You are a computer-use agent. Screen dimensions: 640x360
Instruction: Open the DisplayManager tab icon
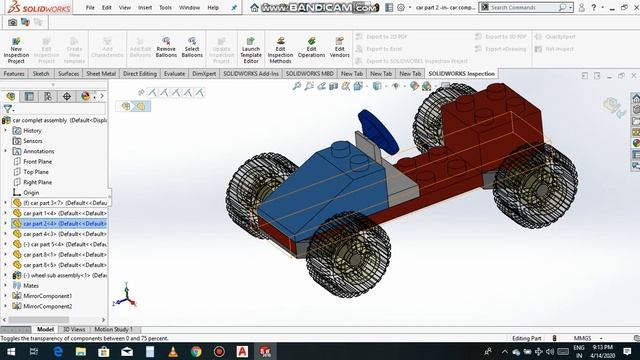(x=85, y=96)
